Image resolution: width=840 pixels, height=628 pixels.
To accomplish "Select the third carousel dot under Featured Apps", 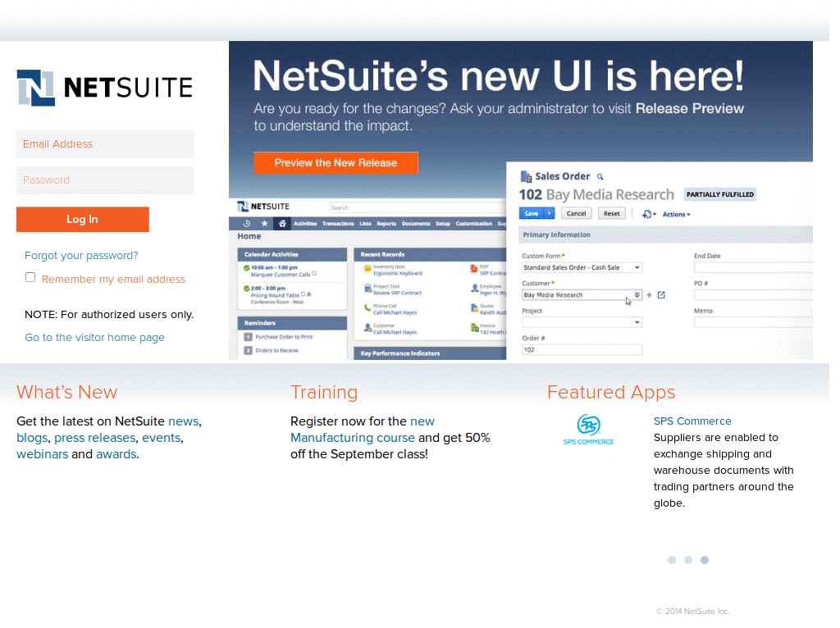I will click(705, 560).
